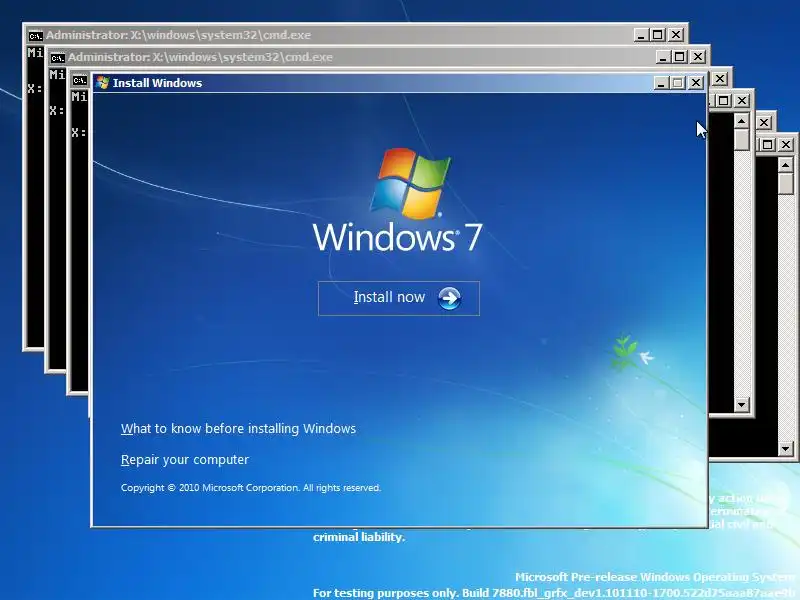Maximize the rightmost cmd window
The image size is (800, 600).
tap(768, 144)
